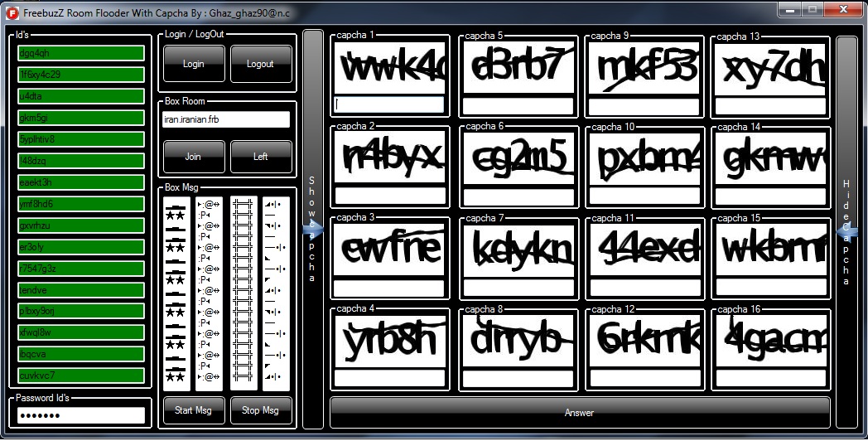Select the id field gxvrhzu

point(81,225)
